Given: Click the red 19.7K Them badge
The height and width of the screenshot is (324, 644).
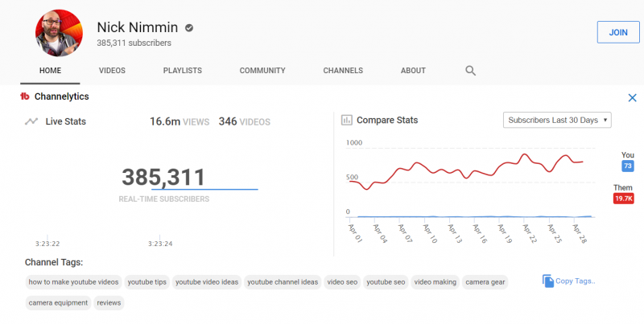Looking at the screenshot, I should pyautogui.click(x=623, y=199).
